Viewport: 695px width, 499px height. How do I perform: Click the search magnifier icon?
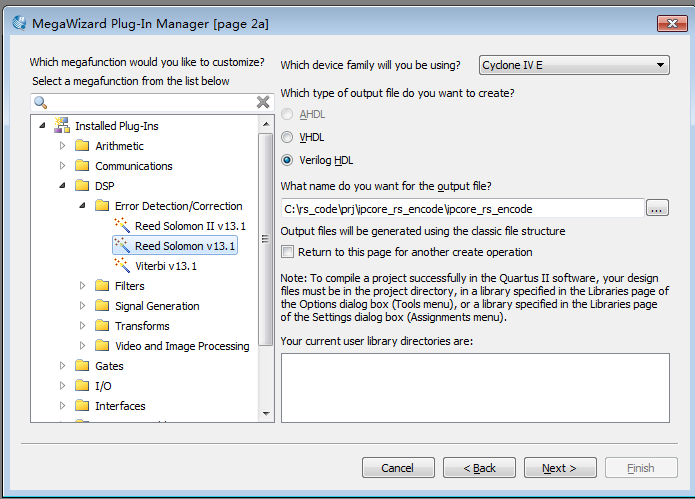[x=40, y=102]
